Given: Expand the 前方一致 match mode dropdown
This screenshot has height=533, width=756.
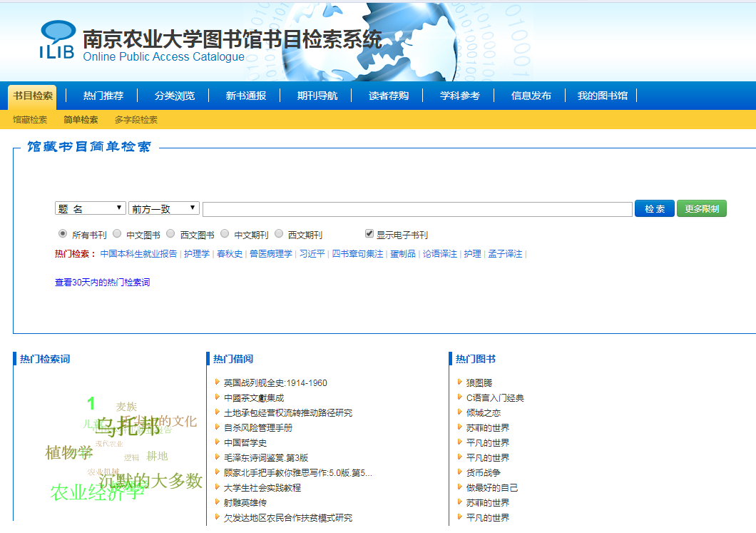Looking at the screenshot, I should pos(164,208).
